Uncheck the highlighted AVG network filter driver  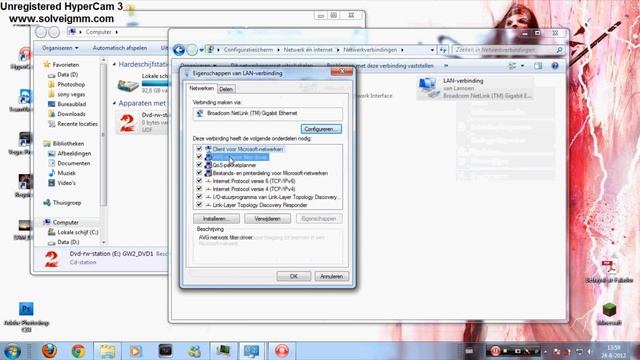point(199,157)
